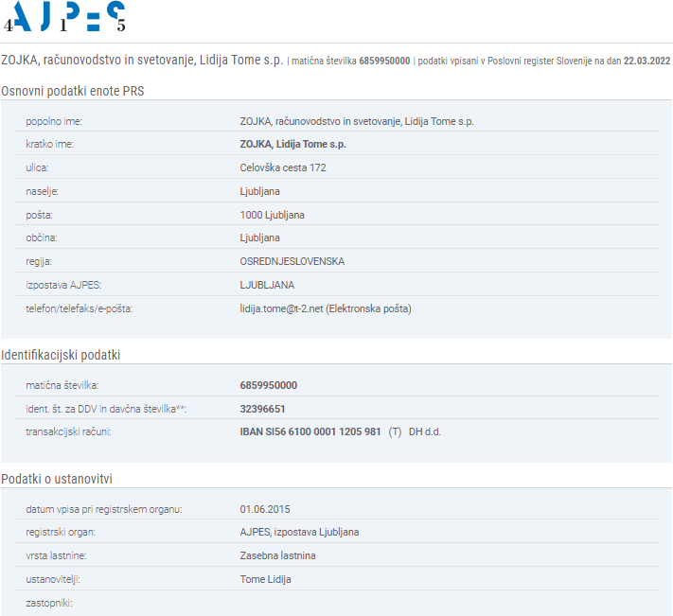Click the email address lidija.tome@t-2.net
673x616 pixels.
281,308
